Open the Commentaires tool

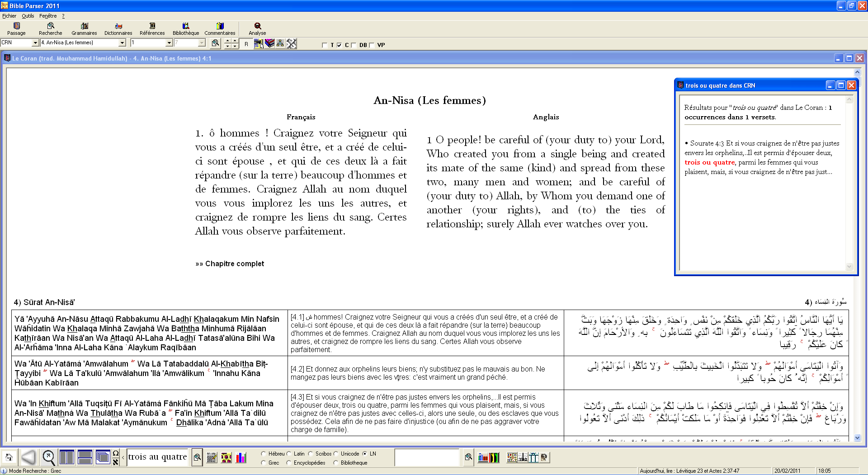tap(220, 28)
